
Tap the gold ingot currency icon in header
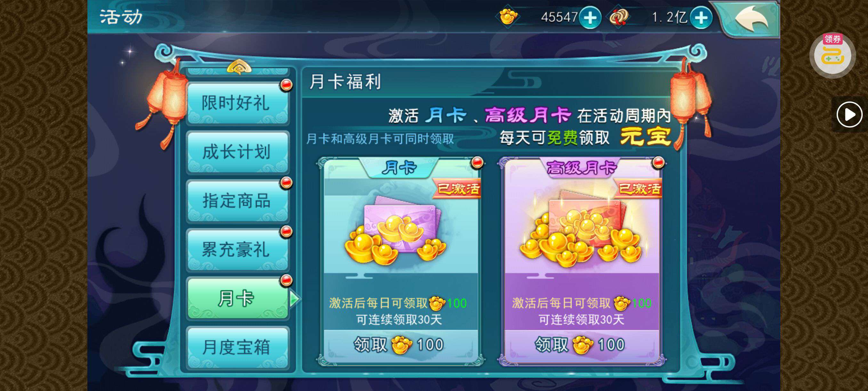tap(508, 16)
